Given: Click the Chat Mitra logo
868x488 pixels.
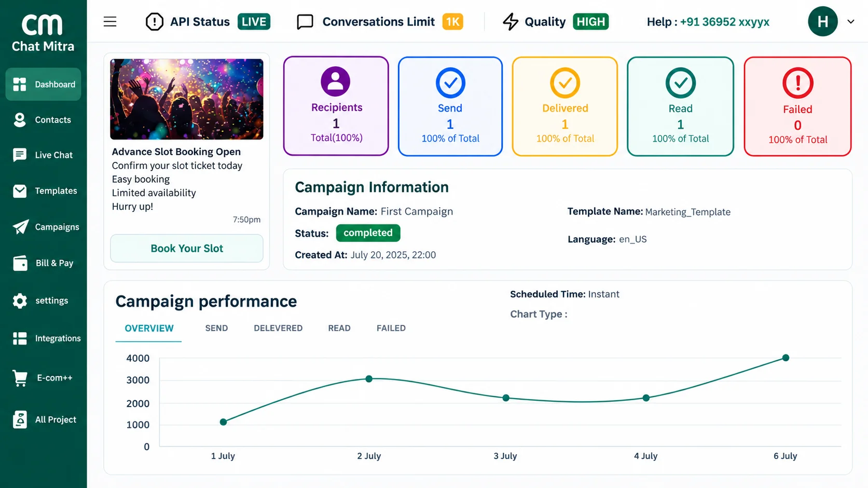Looking at the screenshot, I should coord(43,33).
